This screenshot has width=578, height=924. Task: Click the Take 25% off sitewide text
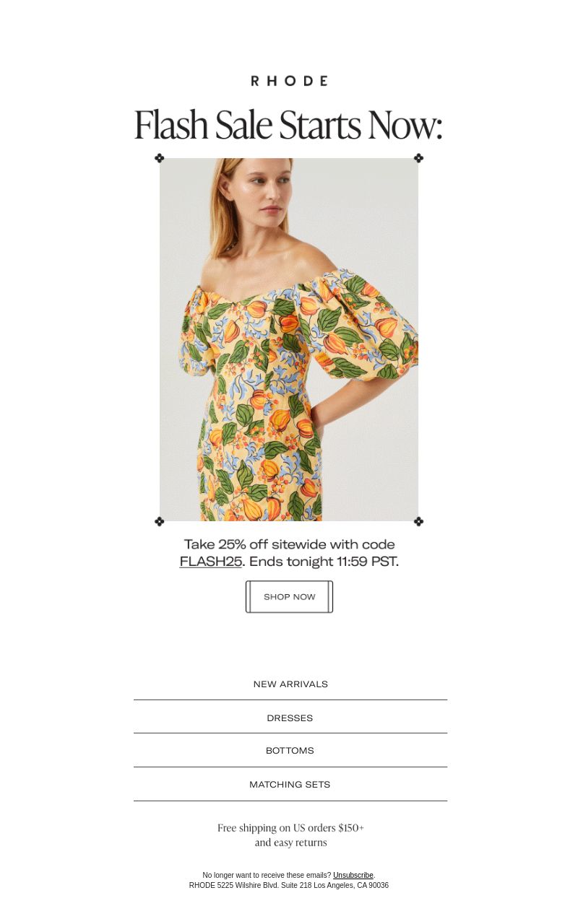289,544
